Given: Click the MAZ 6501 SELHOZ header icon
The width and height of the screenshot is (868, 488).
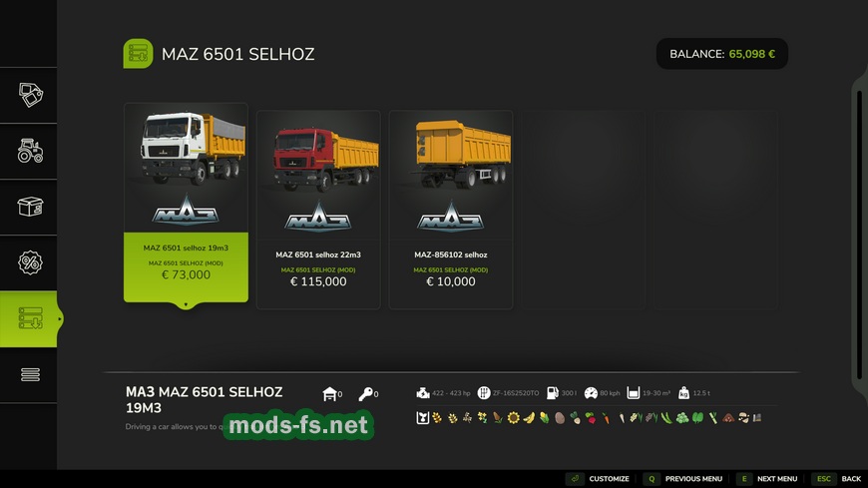Looking at the screenshot, I should 138,54.
